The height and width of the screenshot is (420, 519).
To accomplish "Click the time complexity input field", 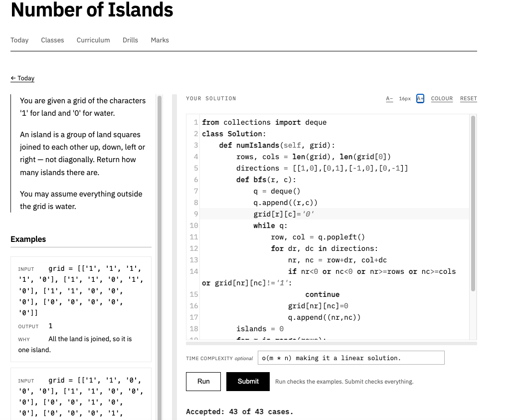I will 351,358.
